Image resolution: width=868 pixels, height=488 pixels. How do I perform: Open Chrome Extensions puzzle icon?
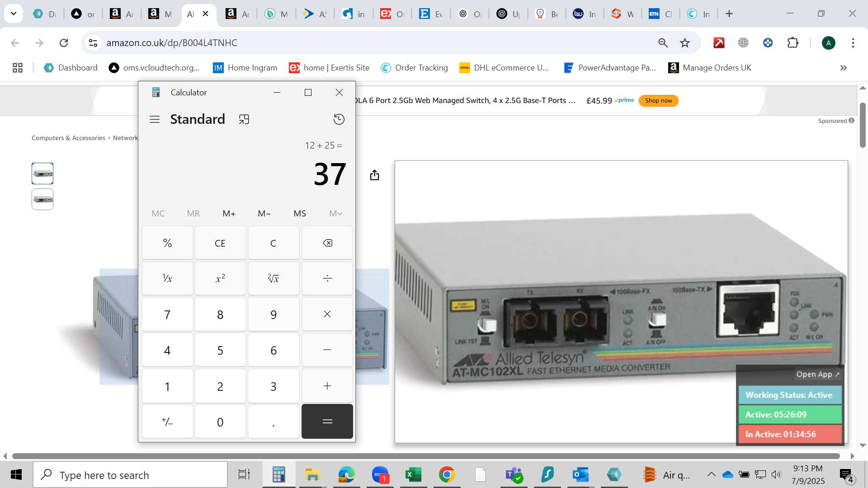[793, 43]
